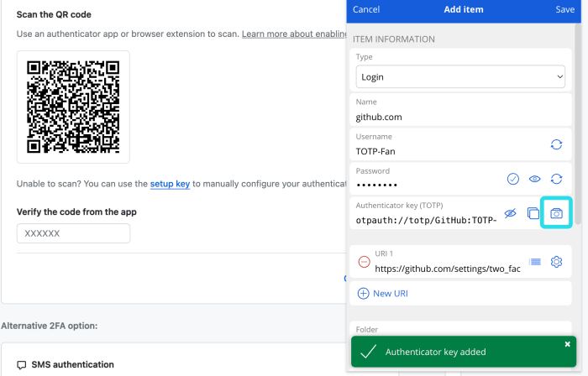
Task: Open the setup key link
Action: (170, 184)
